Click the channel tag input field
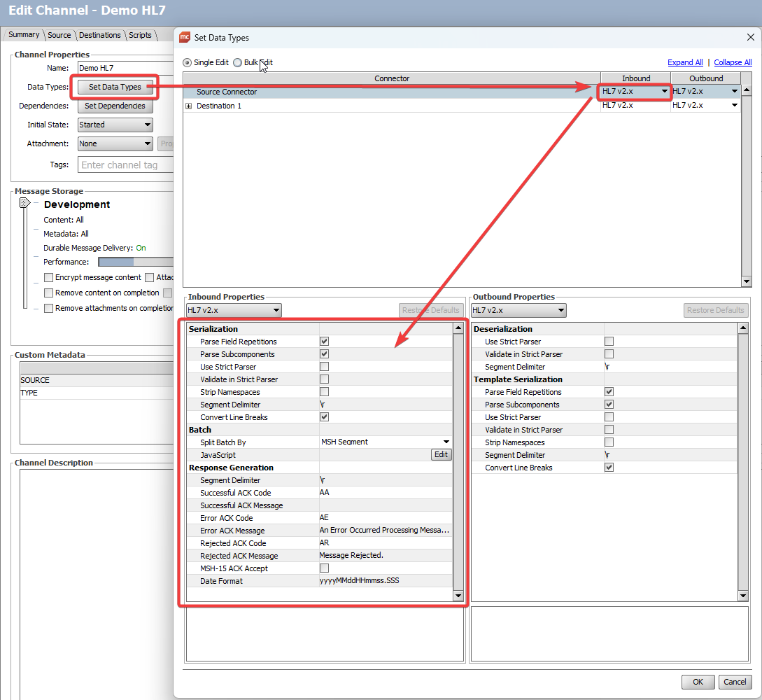The image size is (762, 700). (x=125, y=165)
